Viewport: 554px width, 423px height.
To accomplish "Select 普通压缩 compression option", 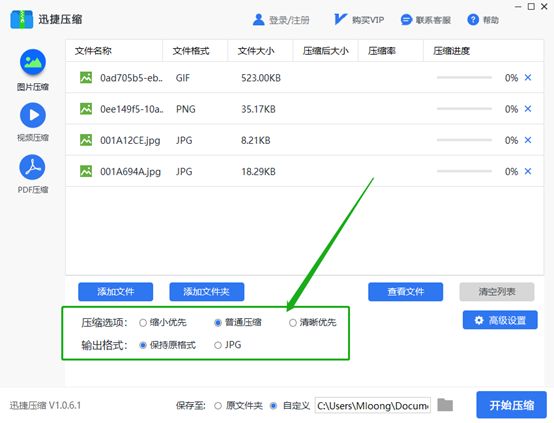I will [218, 323].
